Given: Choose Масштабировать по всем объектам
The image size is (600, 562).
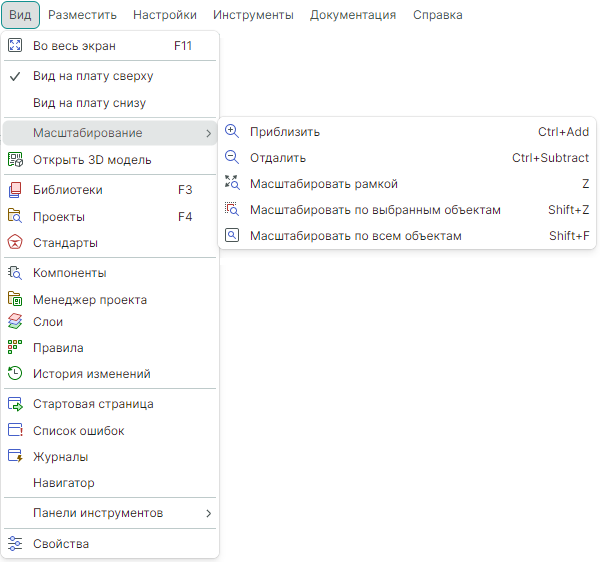Looking at the screenshot, I should [356, 236].
